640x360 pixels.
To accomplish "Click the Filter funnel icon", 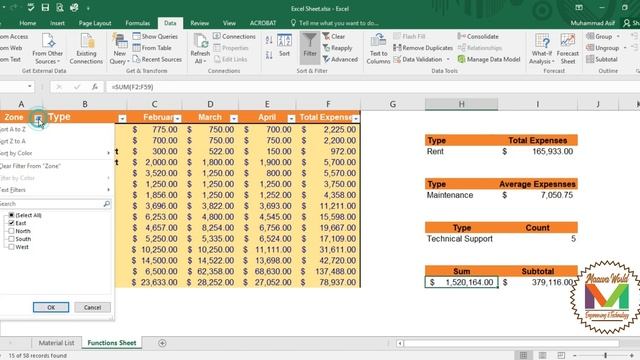I will 310,47.
